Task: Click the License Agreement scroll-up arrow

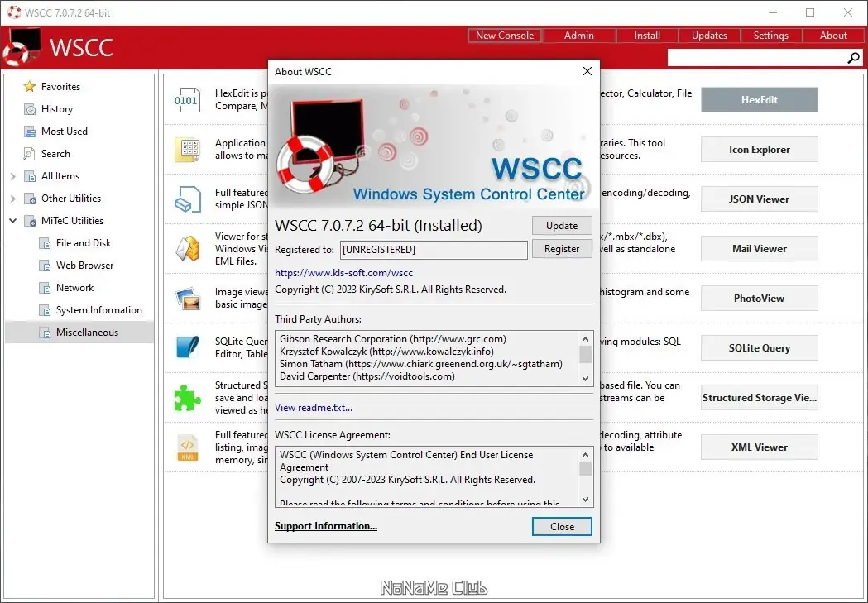Action: pyautogui.click(x=585, y=455)
